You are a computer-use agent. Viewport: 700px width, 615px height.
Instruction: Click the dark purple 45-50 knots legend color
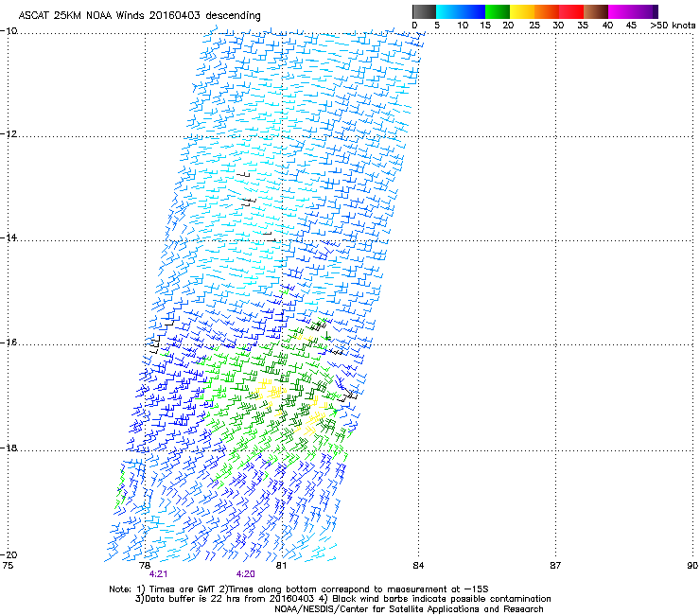(645, 11)
